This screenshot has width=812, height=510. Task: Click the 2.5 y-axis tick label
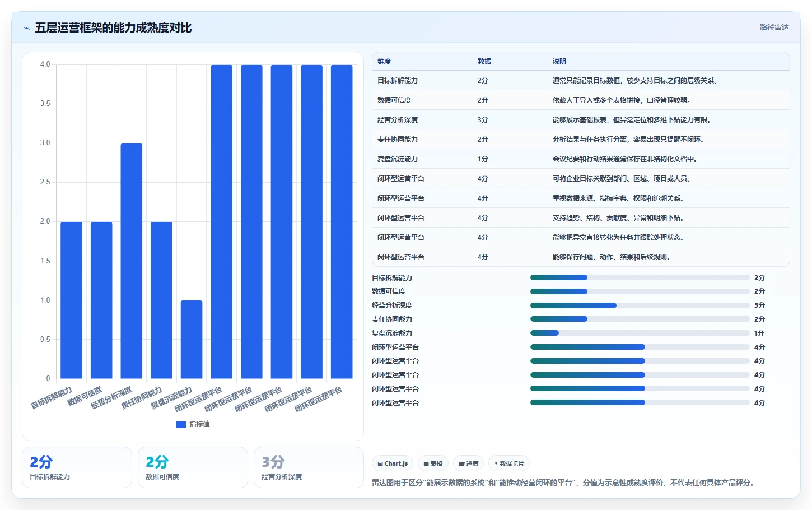coord(45,182)
